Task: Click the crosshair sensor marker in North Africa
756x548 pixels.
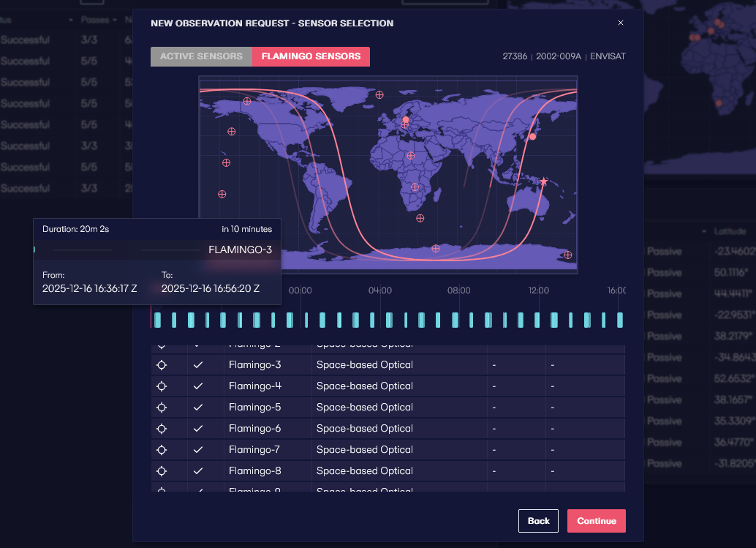Action: coord(410,156)
